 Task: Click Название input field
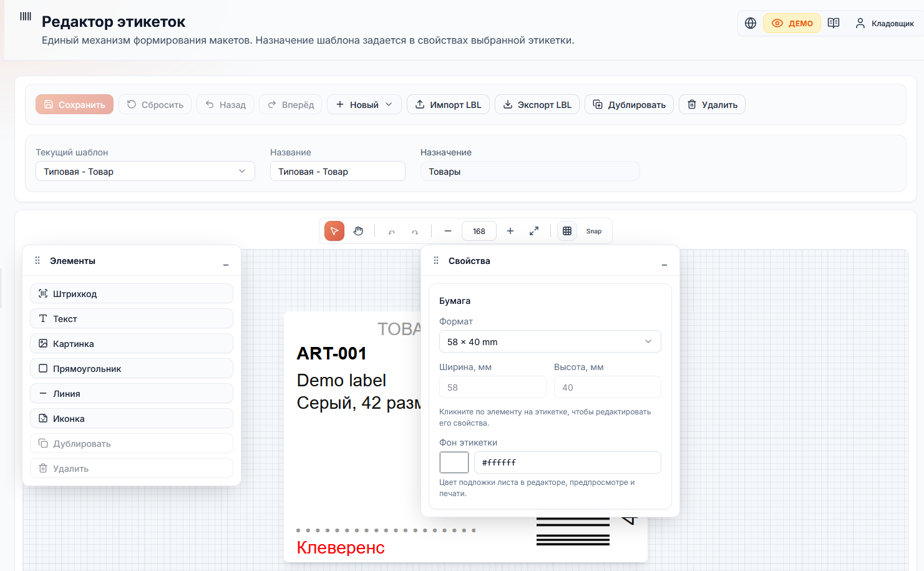tap(338, 171)
